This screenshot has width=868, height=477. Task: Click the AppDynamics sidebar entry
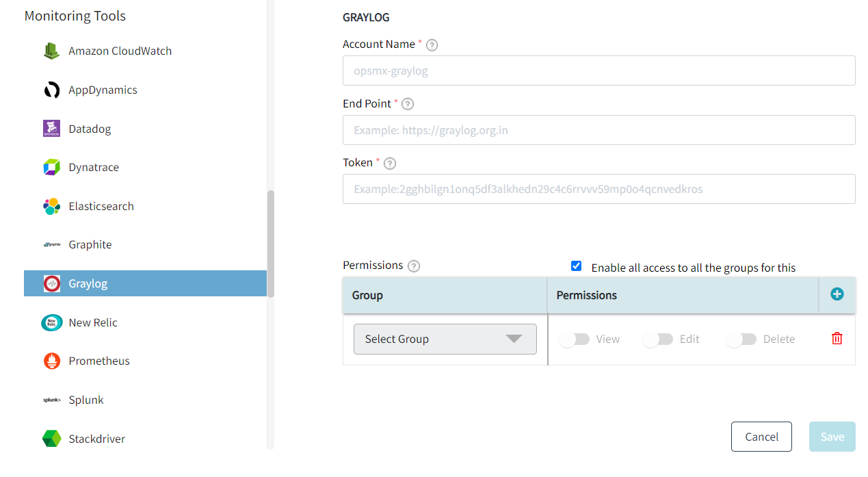click(x=51, y=90)
